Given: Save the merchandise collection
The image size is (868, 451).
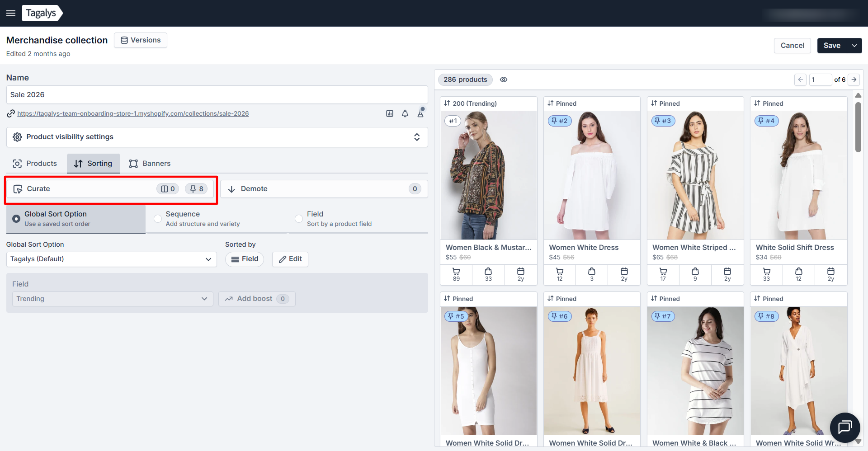Looking at the screenshot, I should (x=832, y=46).
